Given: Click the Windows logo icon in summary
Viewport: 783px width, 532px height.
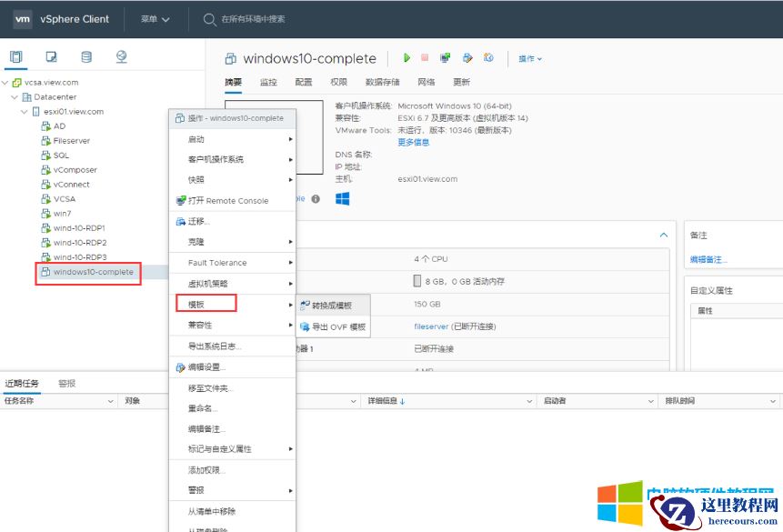Looking at the screenshot, I should (x=343, y=199).
